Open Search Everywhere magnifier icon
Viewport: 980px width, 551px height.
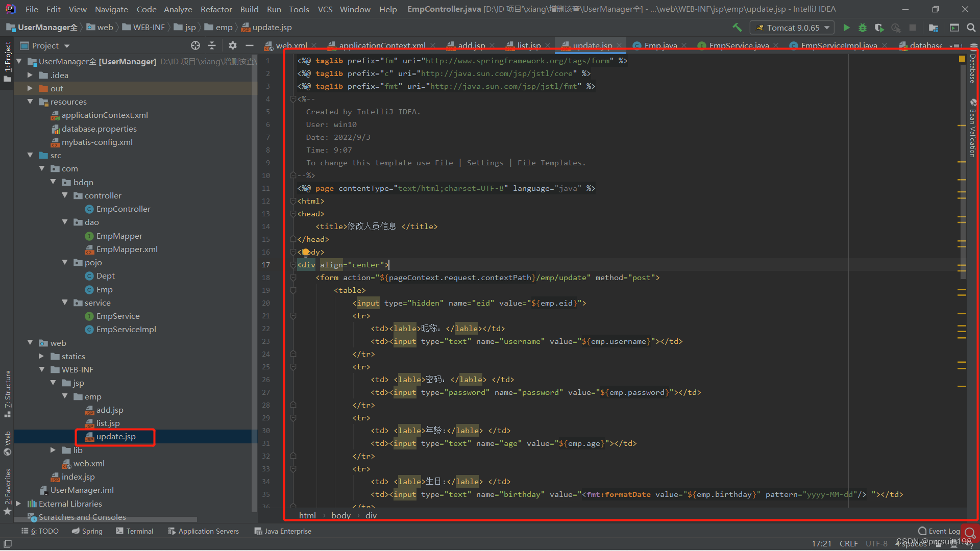coord(971,28)
